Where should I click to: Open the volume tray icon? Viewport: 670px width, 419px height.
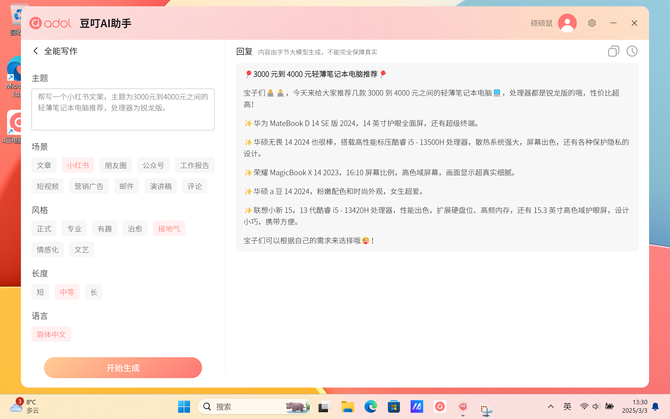tap(596, 407)
